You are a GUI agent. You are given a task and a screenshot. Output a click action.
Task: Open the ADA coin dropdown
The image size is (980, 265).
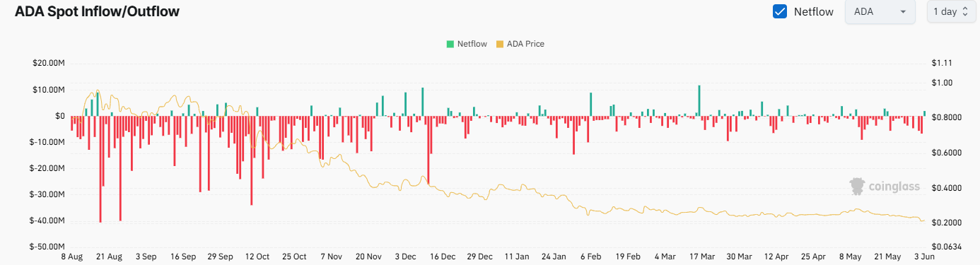tap(880, 12)
